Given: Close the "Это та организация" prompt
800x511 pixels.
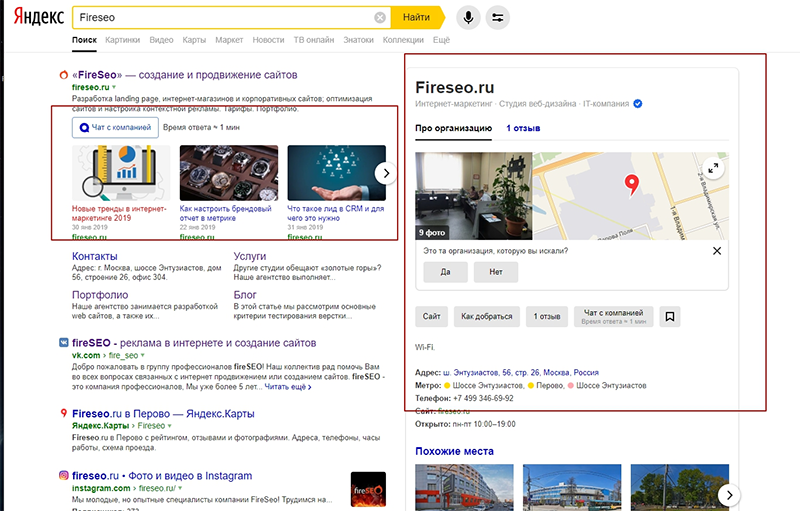Looking at the screenshot, I should [x=716, y=251].
